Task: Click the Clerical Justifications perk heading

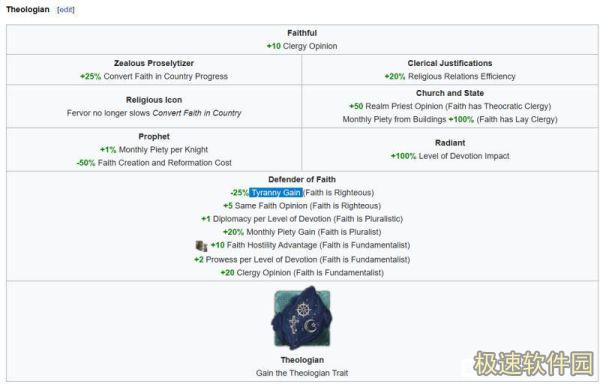Action: click(x=450, y=63)
